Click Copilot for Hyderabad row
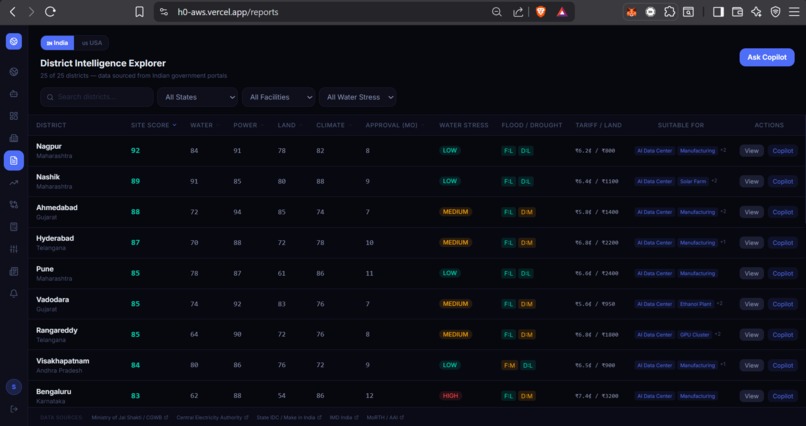The width and height of the screenshot is (806, 426). (x=783, y=243)
